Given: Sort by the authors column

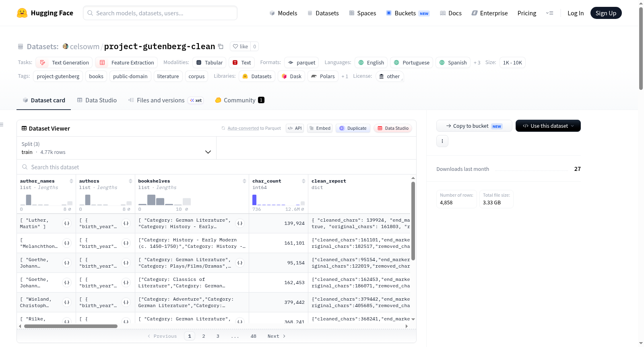Looking at the screenshot, I should click(130, 181).
